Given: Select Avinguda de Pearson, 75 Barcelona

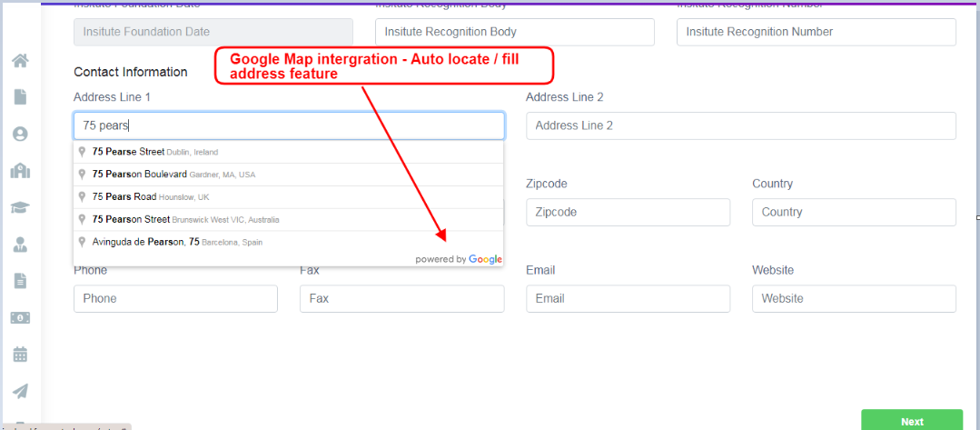Looking at the screenshot, I should tap(288, 242).
